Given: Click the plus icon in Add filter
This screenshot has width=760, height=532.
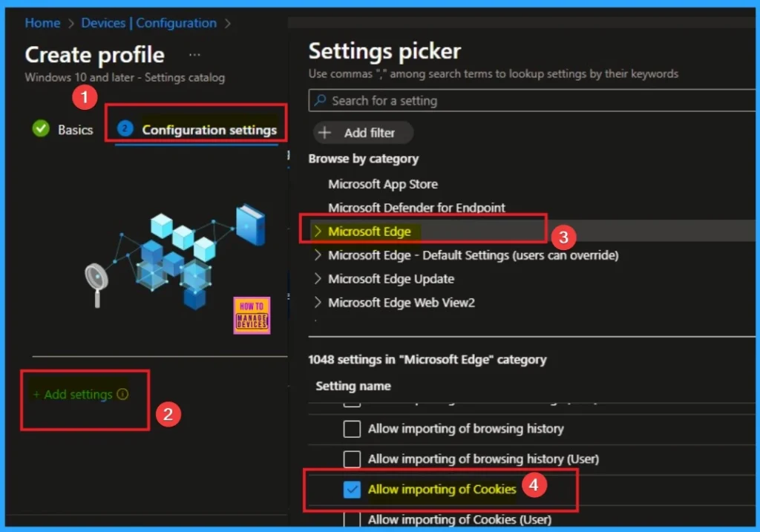Looking at the screenshot, I should (x=325, y=132).
